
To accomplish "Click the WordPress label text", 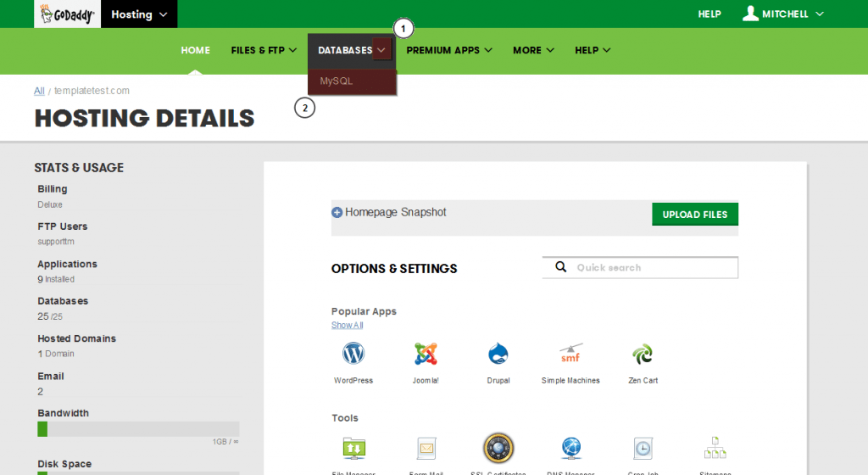I will 353,380.
